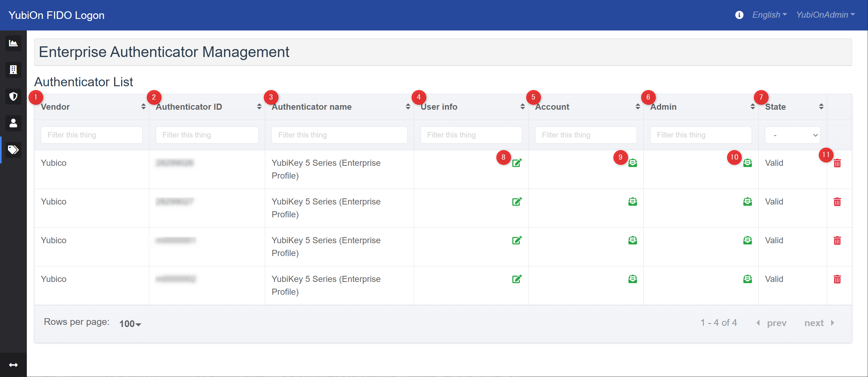Delete the first authenticator row

point(837,163)
